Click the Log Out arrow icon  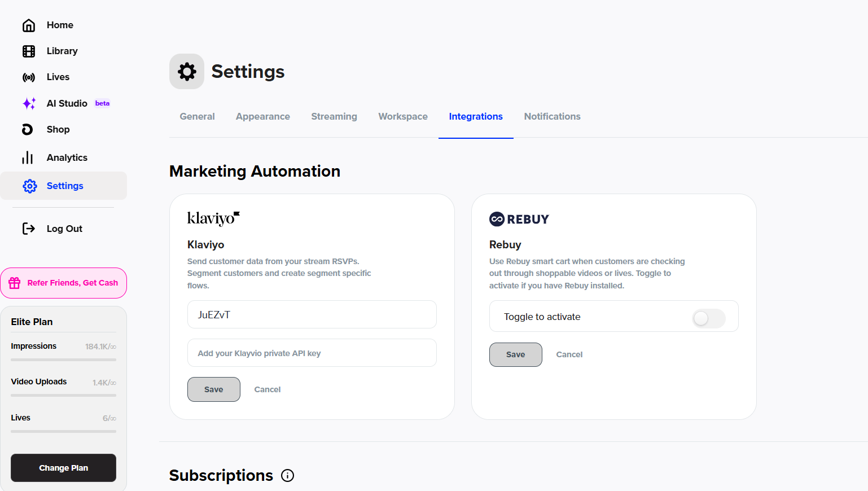coord(29,229)
